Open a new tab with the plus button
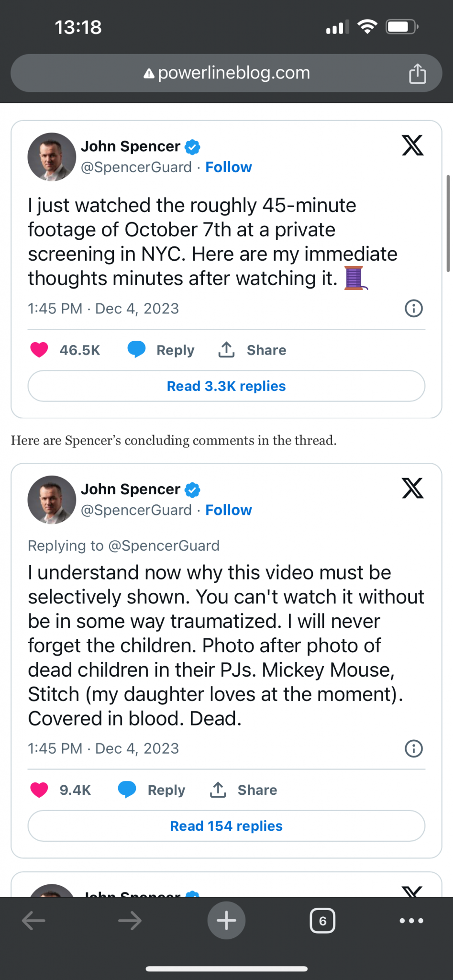 point(226,920)
